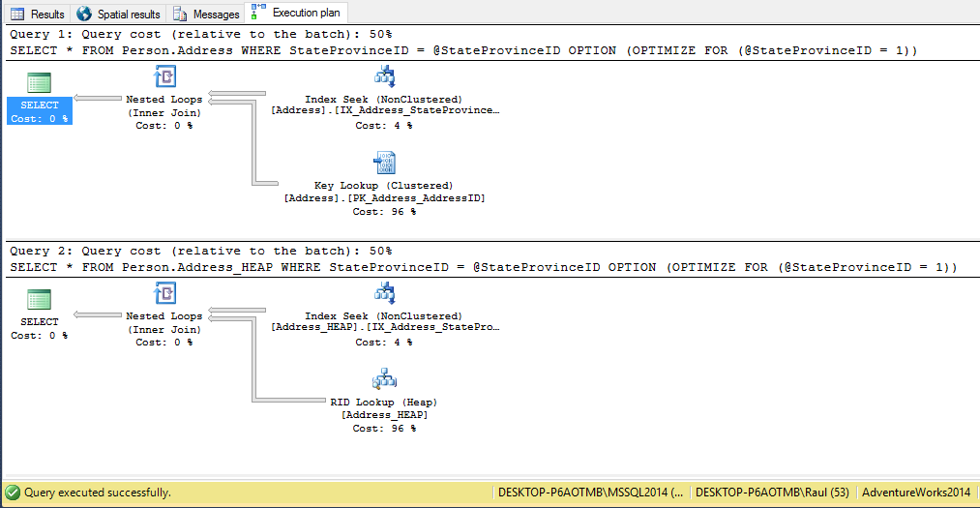This screenshot has height=508, width=980.
Task: Select Nested Loops icon in Query 1
Action: pos(164,77)
